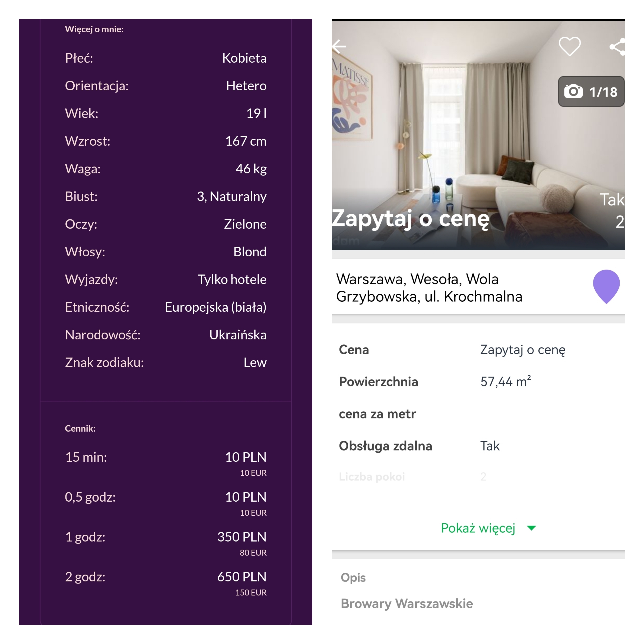Click the Pokaż więcej link
This screenshot has height=644, width=644.
[478, 528]
